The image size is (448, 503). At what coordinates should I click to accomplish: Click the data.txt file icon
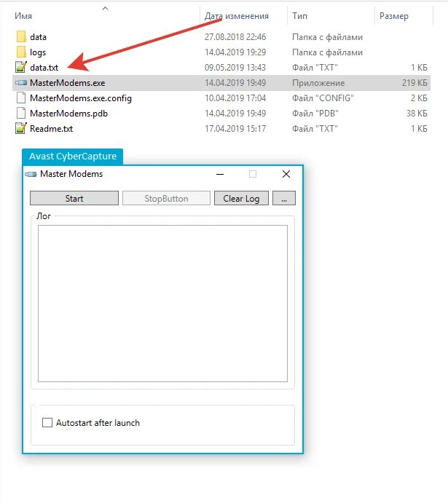(21, 67)
